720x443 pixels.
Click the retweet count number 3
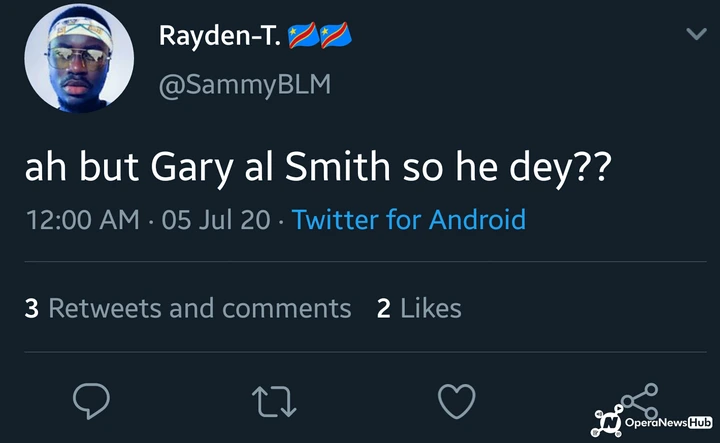(x=31, y=308)
